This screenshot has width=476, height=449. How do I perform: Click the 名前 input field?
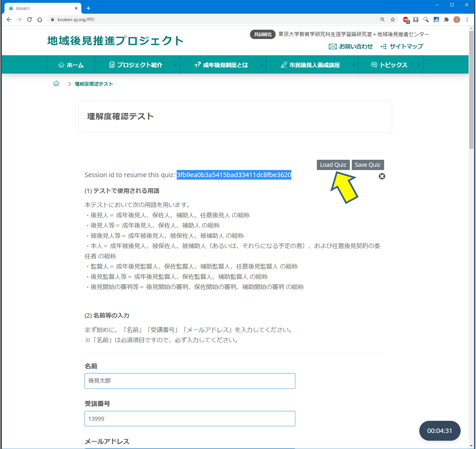tap(190, 381)
